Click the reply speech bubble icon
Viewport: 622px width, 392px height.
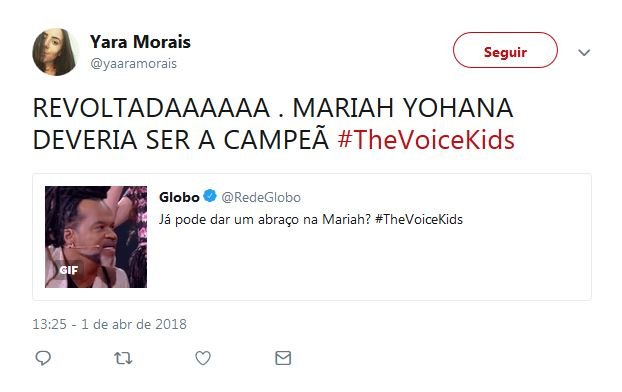[x=43, y=358]
